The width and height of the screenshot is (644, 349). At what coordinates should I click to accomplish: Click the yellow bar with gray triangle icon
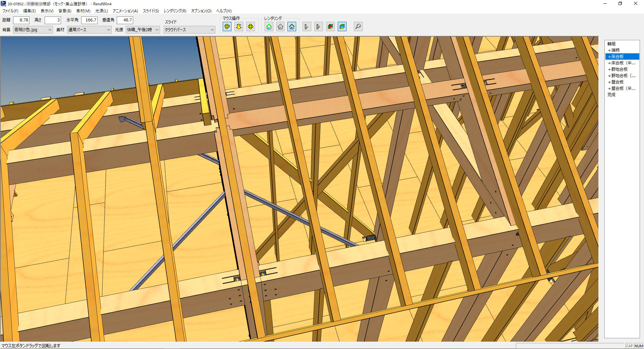318,26
